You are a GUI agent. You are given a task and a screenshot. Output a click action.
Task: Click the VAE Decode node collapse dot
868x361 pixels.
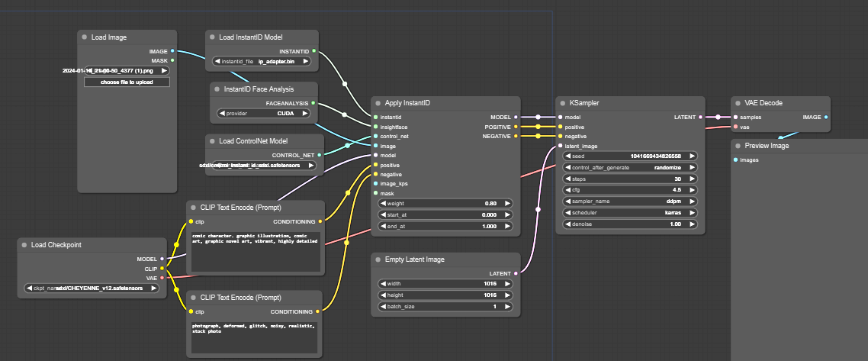739,103
